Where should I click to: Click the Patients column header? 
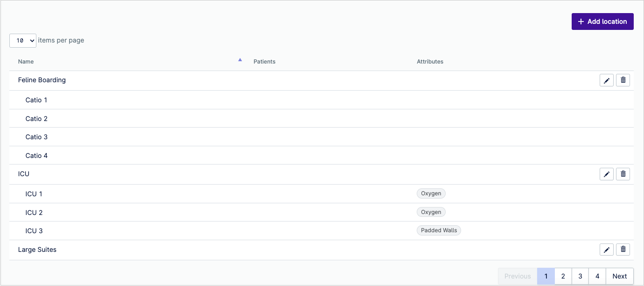[264, 62]
